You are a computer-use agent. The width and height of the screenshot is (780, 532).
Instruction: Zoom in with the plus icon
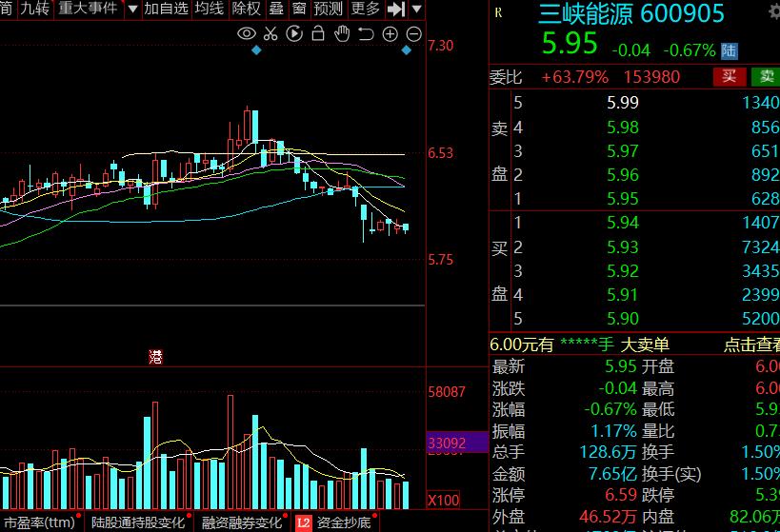click(390, 33)
